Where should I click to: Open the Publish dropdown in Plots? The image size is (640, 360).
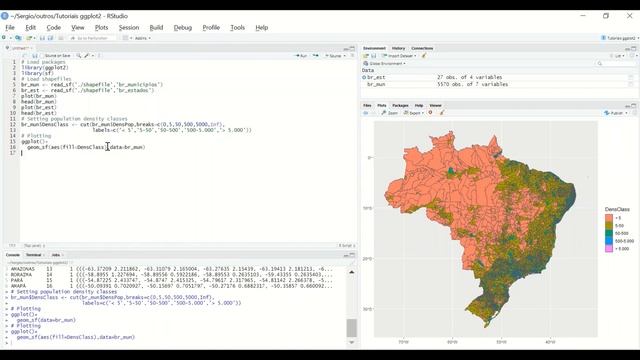616,113
